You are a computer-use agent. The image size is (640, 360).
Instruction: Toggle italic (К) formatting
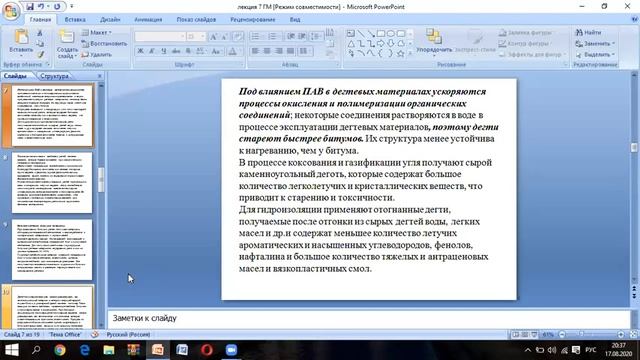coord(152,51)
